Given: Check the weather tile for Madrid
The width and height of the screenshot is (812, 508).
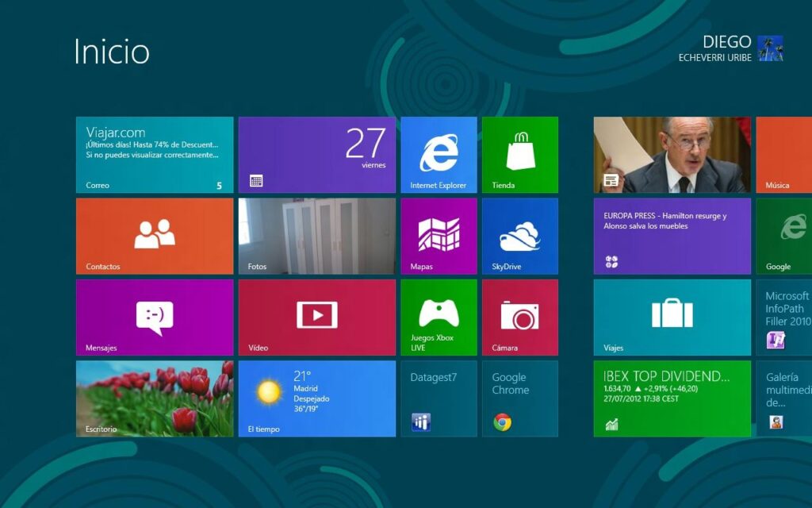Looking at the screenshot, I should click(x=316, y=398).
